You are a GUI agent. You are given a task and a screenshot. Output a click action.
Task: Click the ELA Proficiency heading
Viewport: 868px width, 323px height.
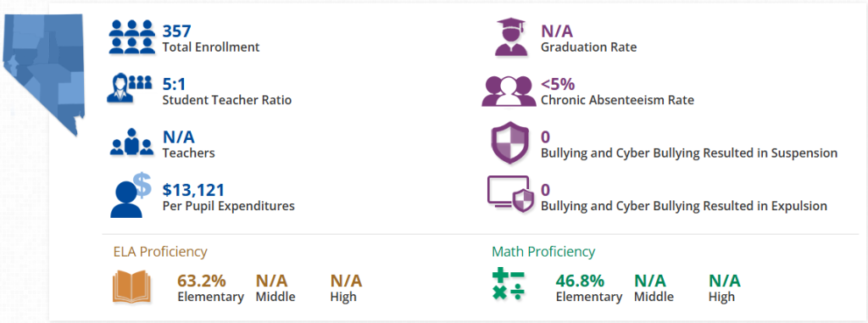(x=160, y=252)
